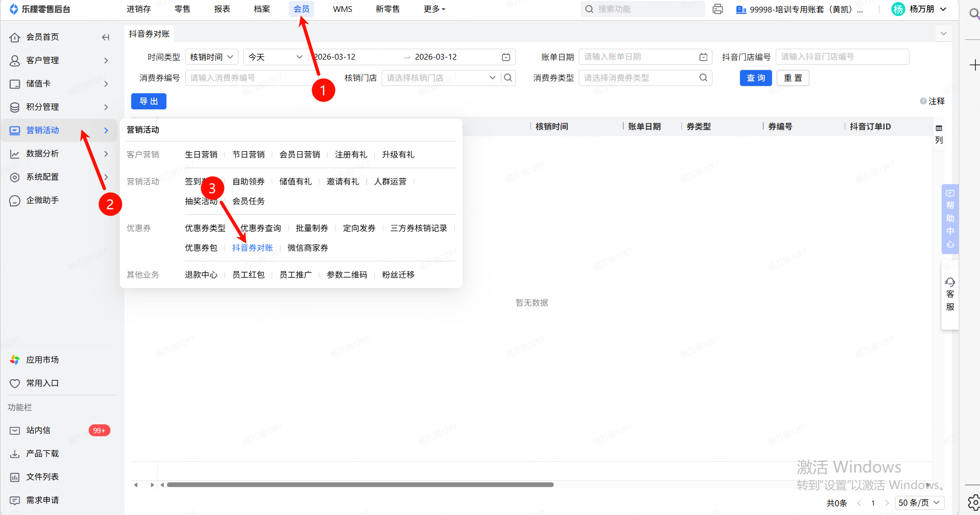Click the 导出 button
Screen dimensions: 980x515
[x=149, y=101]
